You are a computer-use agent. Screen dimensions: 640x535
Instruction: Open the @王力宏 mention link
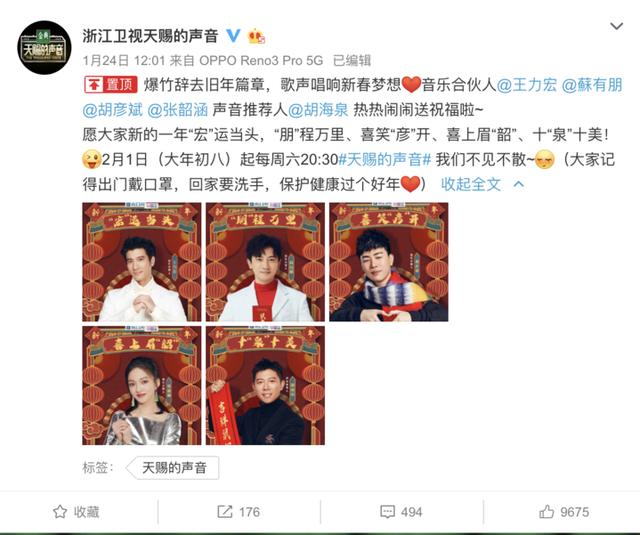(x=527, y=85)
